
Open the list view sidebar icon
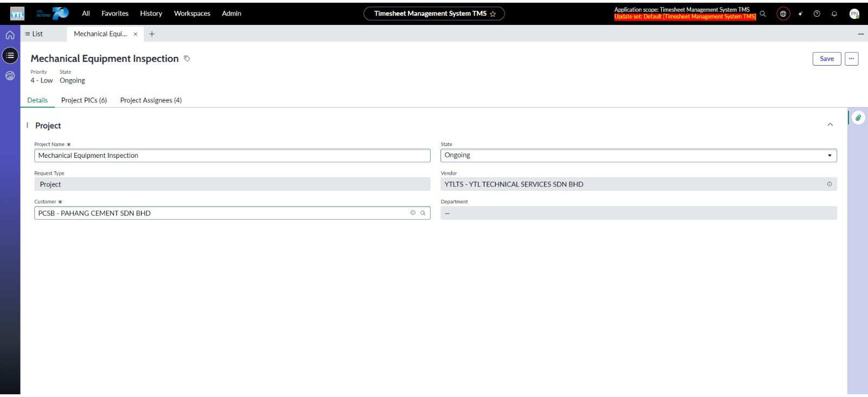(x=10, y=55)
